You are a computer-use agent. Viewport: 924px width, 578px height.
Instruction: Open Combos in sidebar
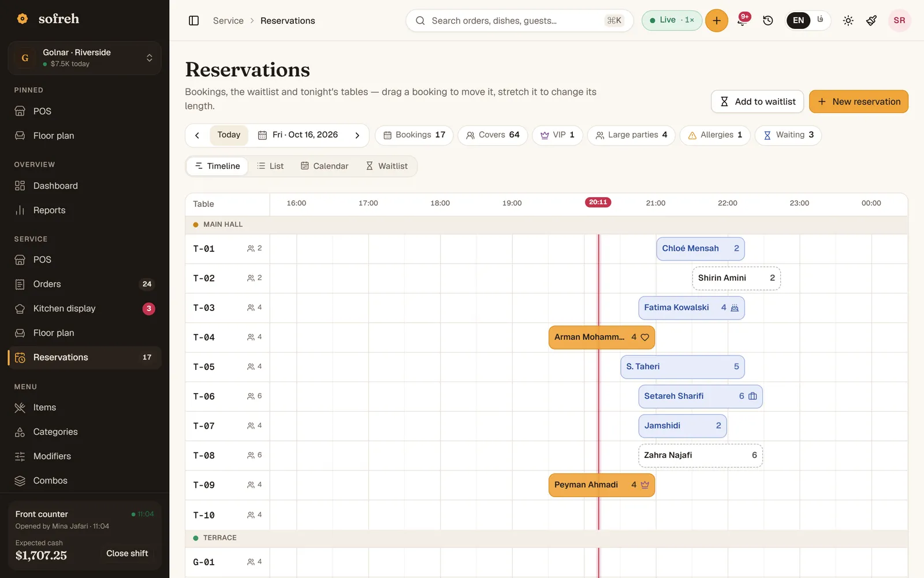84,481
